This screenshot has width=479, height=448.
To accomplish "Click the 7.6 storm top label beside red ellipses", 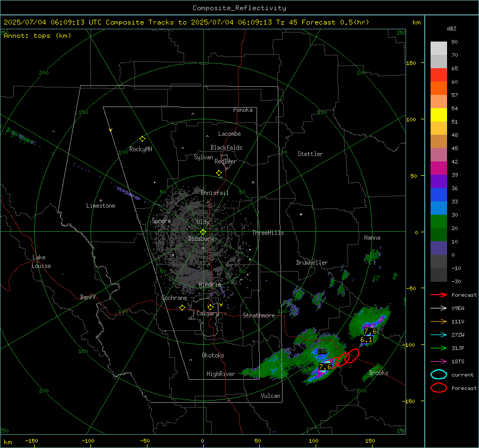I will click(x=325, y=366).
